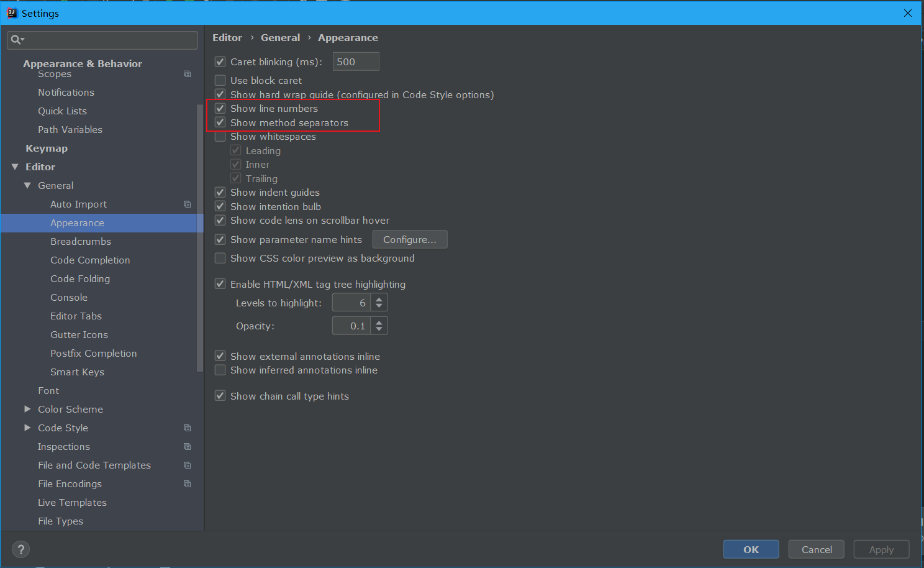Enable Show whitespaces checkbox
The image size is (924, 568).
[220, 136]
